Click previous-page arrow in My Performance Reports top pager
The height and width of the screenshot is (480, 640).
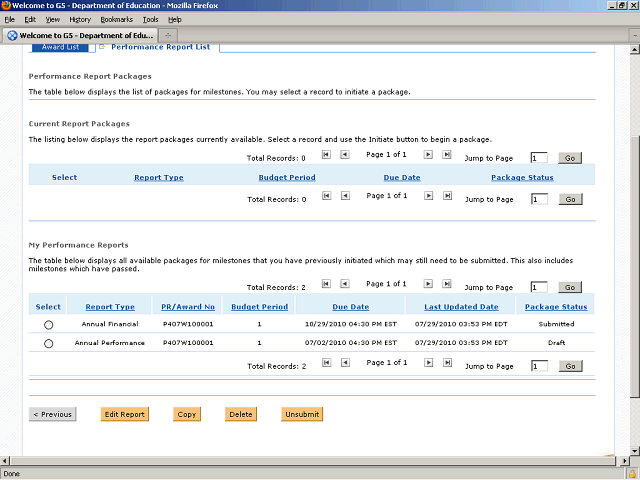tap(344, 284)
